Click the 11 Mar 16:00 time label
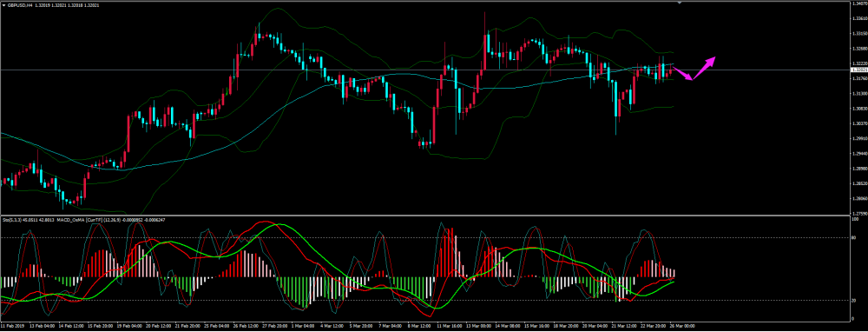This screenshot has height=332, width=868. (449, 326)
